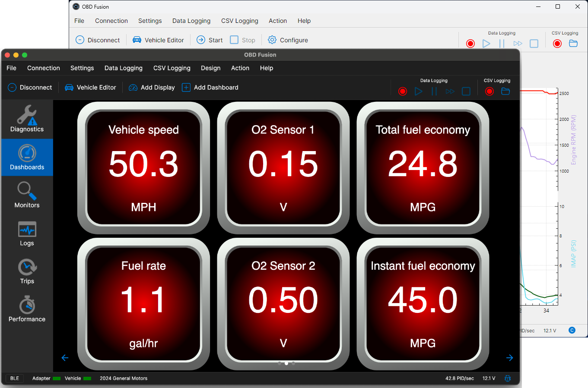588x388 pixels.
Task: View Logs using the sidebar icon
Action: 27,233
